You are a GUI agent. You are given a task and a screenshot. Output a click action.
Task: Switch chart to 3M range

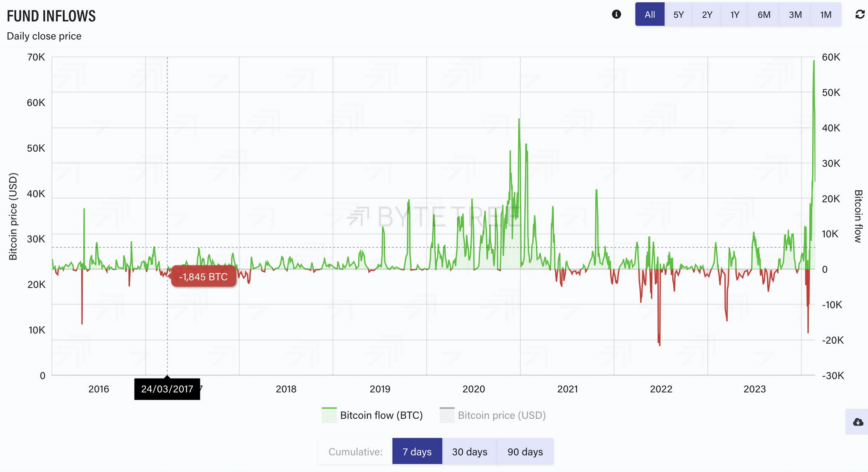[795, 14]
